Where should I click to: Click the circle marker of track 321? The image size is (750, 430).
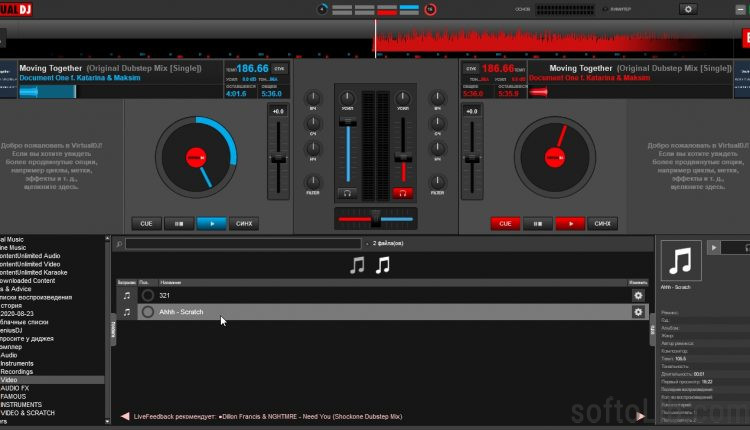pos(148,296)
